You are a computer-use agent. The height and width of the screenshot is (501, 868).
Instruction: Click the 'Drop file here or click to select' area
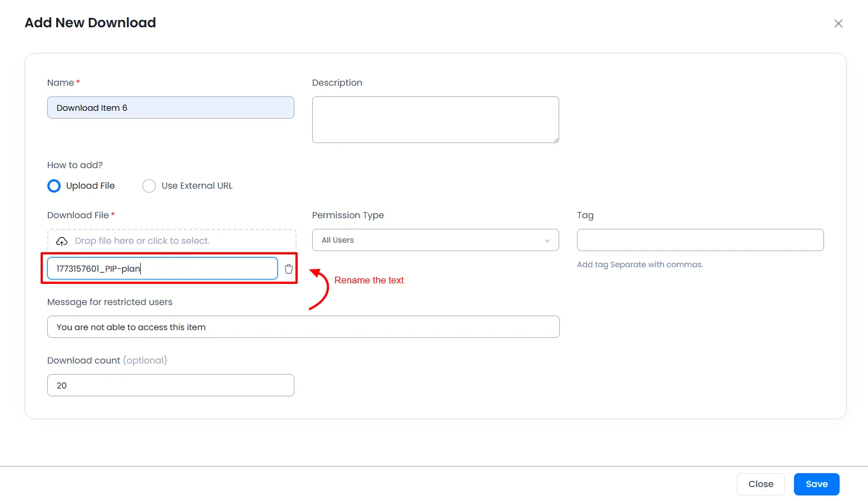[x=171, y=240]
